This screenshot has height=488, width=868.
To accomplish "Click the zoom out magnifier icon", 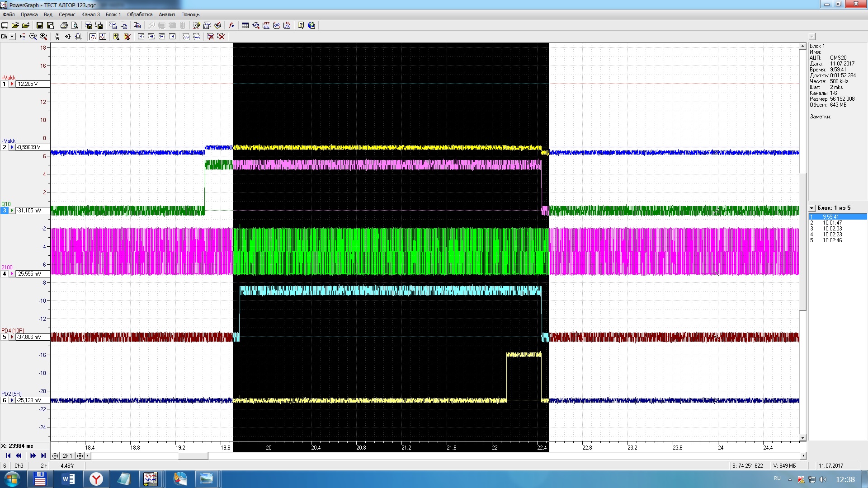I will [33, 37].
